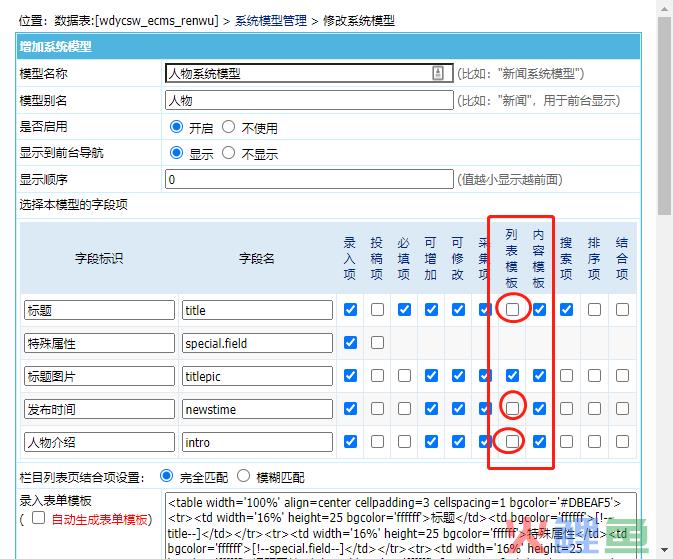Toggle 内容模板 checkbox for titlepic row
The width and height of the screenshot is (673, 559).
click(539, 376)
